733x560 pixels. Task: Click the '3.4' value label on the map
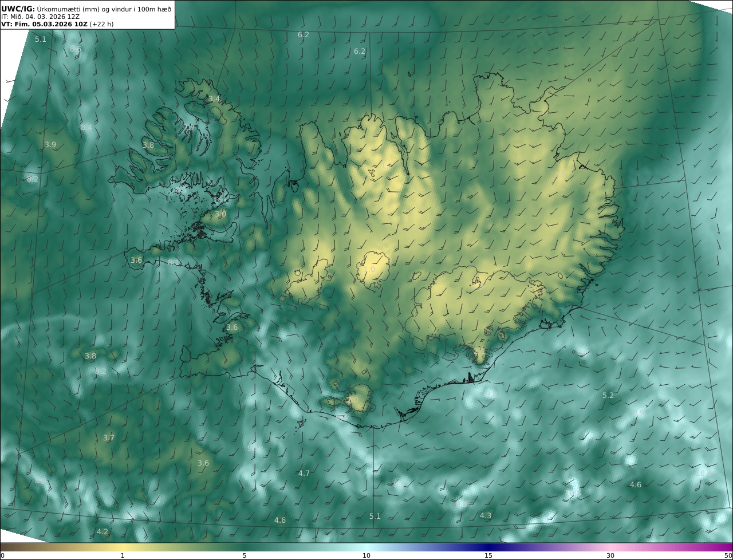tap(214, 99)
